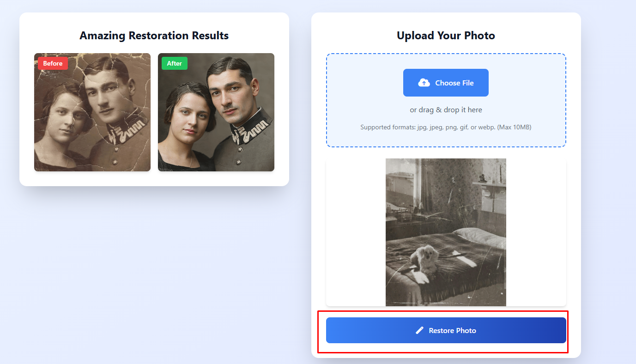Click the pencil icon on Restore Photo button
Viewport: 636px width, 364px height.
(x=419, y=330)
